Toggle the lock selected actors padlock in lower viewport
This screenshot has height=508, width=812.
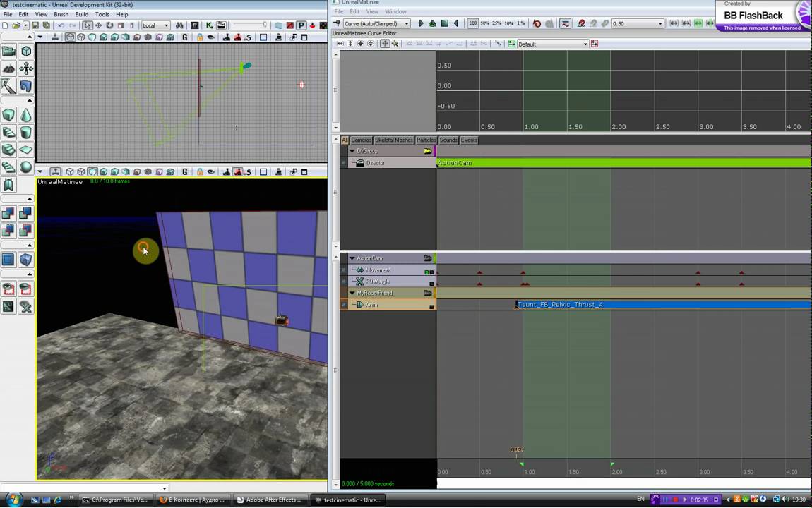tap(199, 171)
